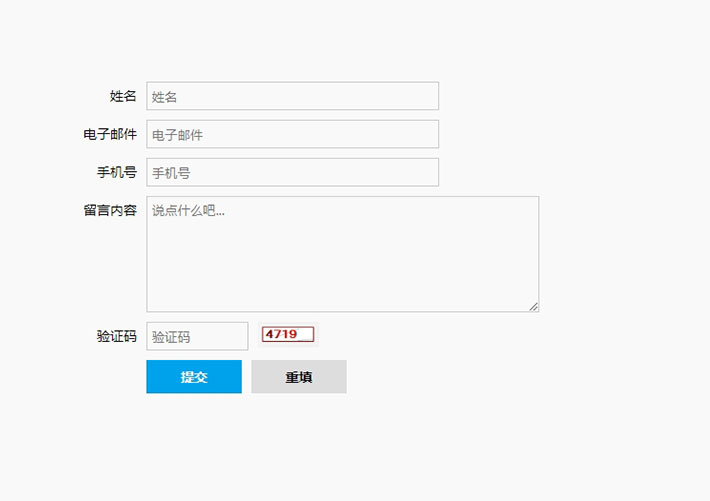Click the red verification code digits
Image resolution: width=710 pixels, height=501 pixels.
(281, 334)
